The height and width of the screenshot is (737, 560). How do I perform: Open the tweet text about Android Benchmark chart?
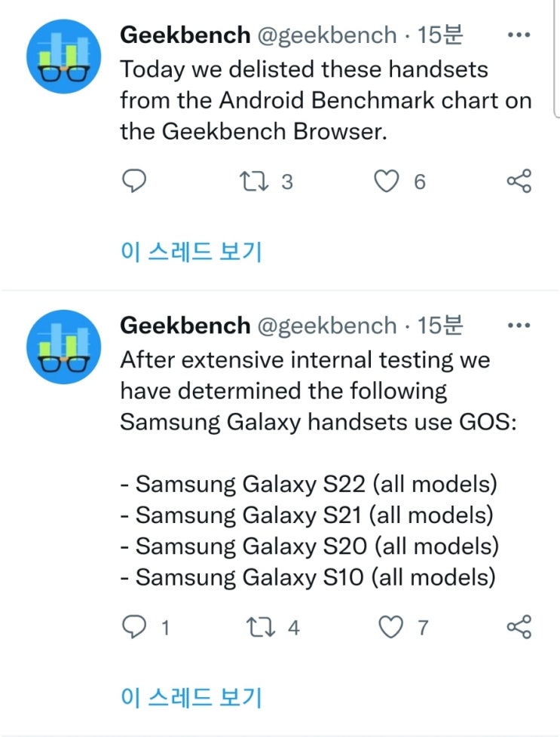pyautogui.click(x=324, y=100)
